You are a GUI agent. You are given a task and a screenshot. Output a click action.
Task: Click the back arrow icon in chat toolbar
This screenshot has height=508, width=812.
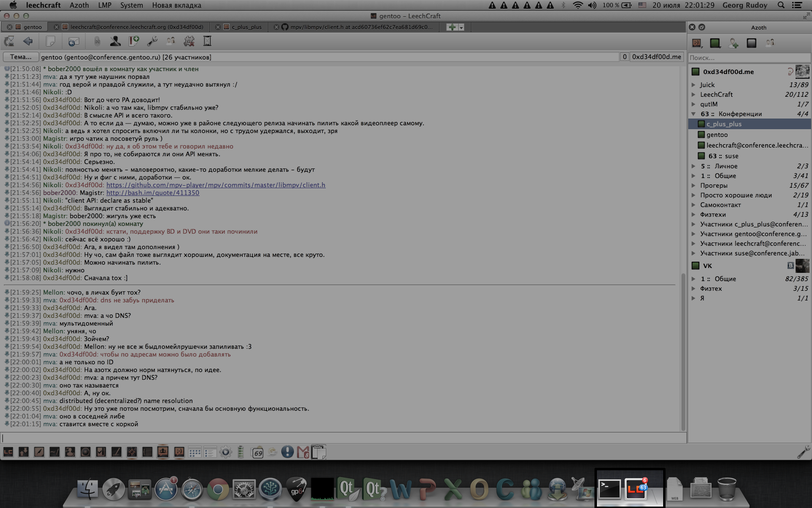pyautogui.click(x=28, y=42)
